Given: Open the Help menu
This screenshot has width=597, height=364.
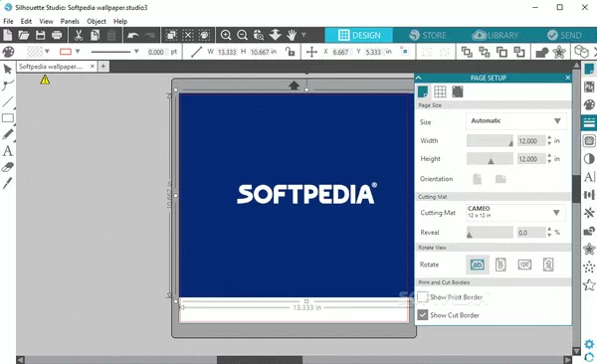Looking at the screenshot, I should tap(120, 21).
